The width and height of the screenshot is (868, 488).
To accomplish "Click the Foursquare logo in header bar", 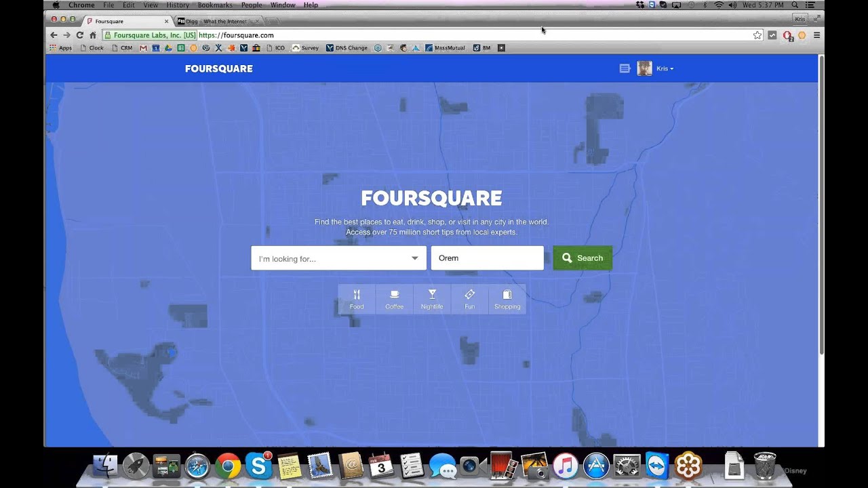I will (x=219, y=68).
